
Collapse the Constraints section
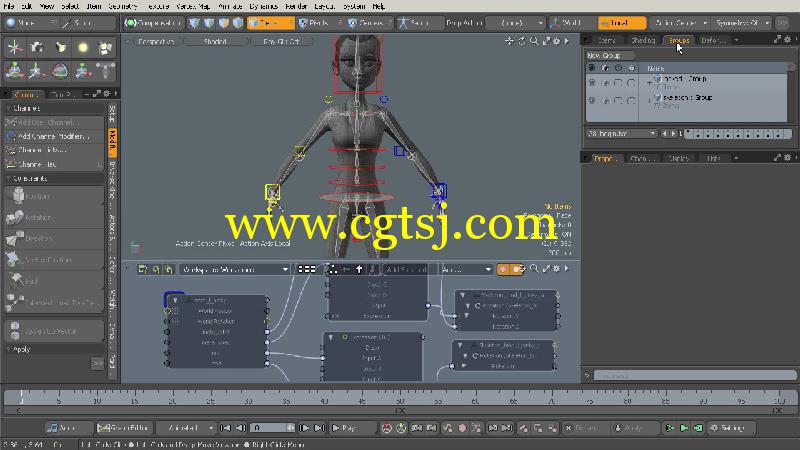[9, 178]
